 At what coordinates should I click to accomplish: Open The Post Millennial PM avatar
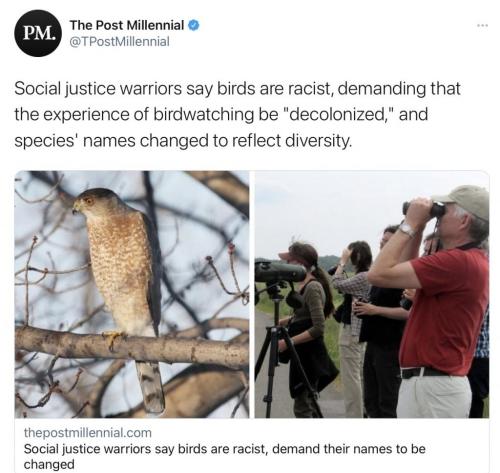point(38,33)
